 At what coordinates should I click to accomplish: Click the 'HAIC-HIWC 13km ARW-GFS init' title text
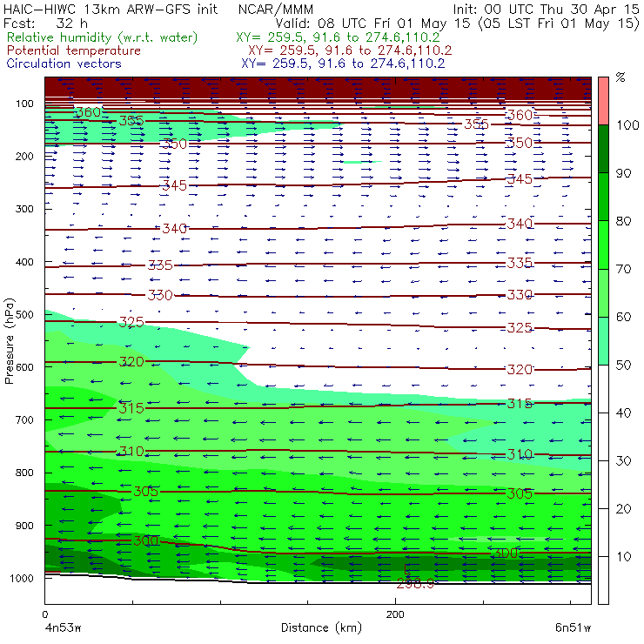[111, 9]
